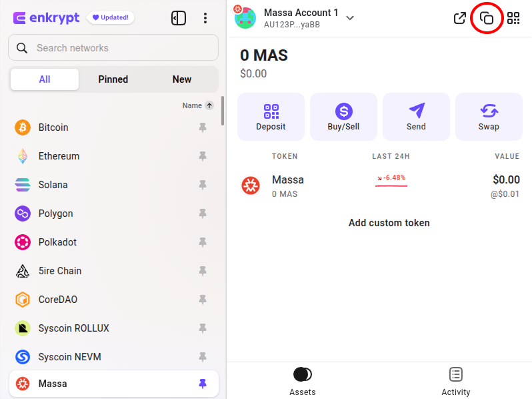This screenshot has height=399, width=532.
Task: Click the Send button
Action: click(x=416, y=117)
